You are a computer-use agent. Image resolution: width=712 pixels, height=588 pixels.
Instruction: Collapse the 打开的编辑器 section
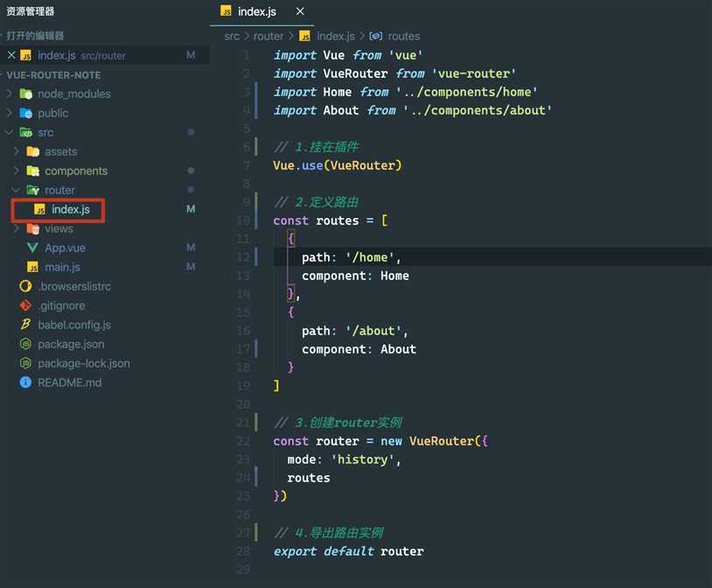click(x=35, y=36)
